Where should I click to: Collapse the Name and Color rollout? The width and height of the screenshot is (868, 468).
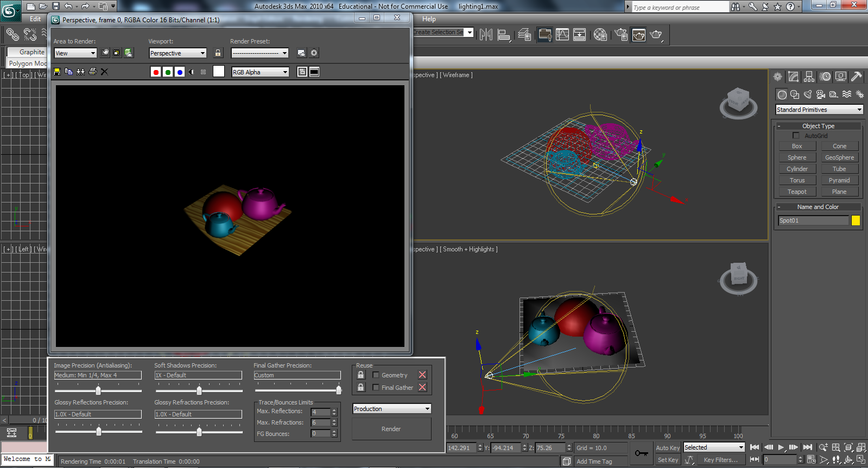point(818,207)
